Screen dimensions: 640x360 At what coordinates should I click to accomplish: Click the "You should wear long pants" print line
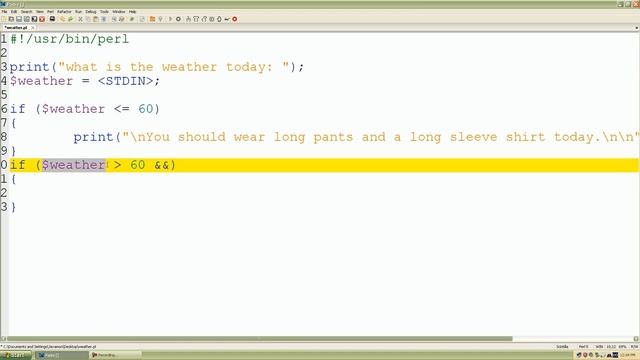356,137
